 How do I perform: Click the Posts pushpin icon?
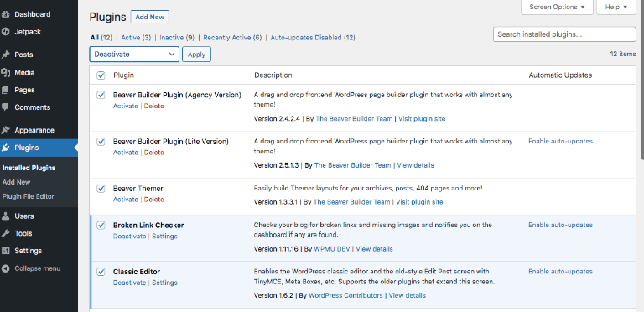coord(5,55)
